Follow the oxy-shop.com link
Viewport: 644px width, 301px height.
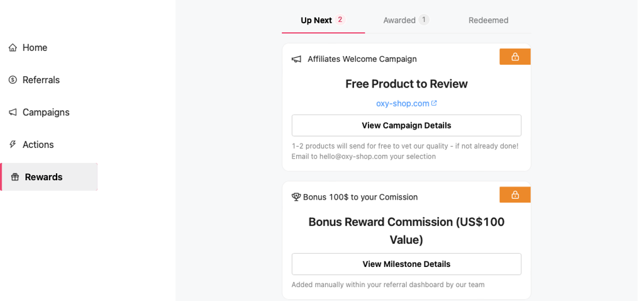[402, 104]
